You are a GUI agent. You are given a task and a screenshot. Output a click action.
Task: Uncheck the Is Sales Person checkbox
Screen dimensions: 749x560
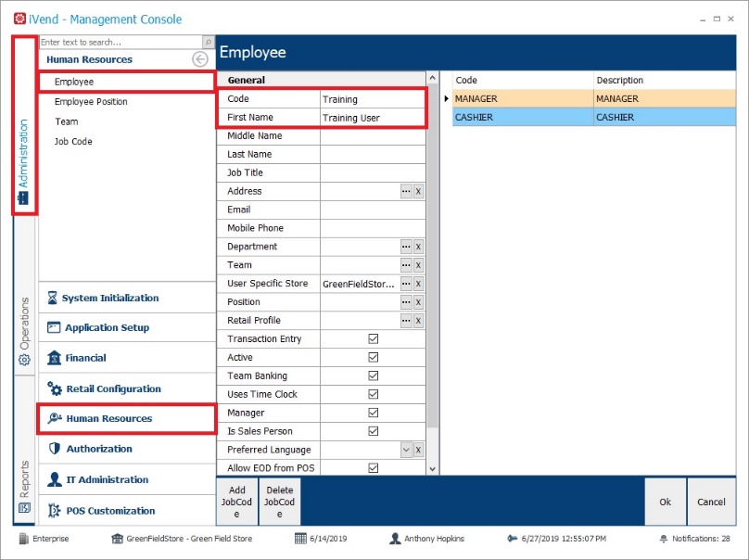coord(373,431)
